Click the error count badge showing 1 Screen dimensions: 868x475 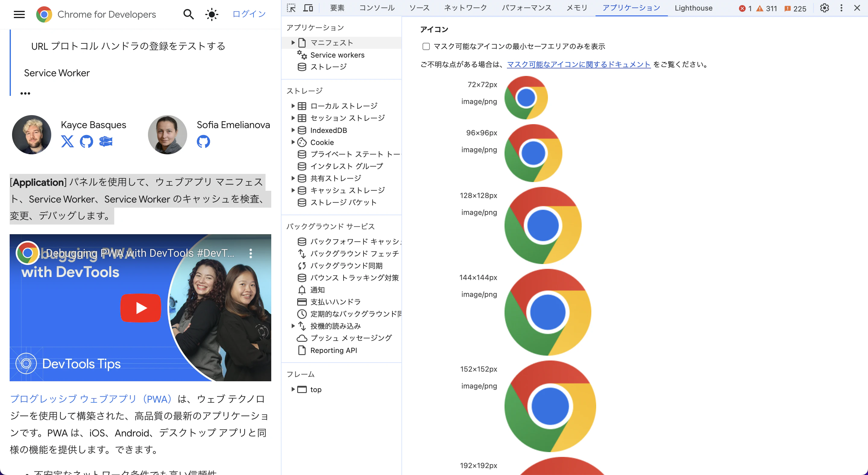745,8
